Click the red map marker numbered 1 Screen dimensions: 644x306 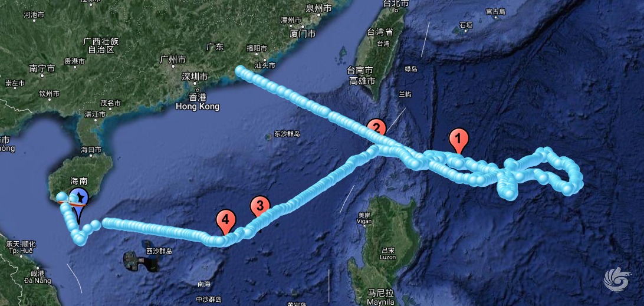(x=459, y=140)
